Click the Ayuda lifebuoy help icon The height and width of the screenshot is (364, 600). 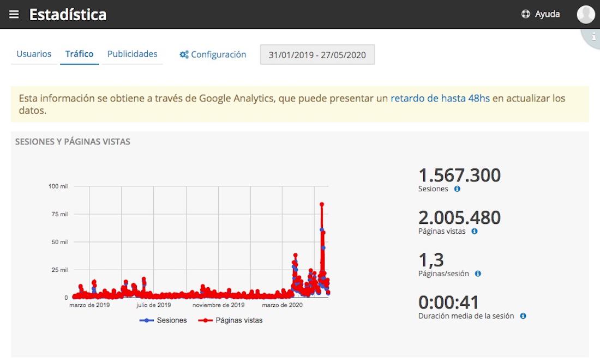[526, 15]
